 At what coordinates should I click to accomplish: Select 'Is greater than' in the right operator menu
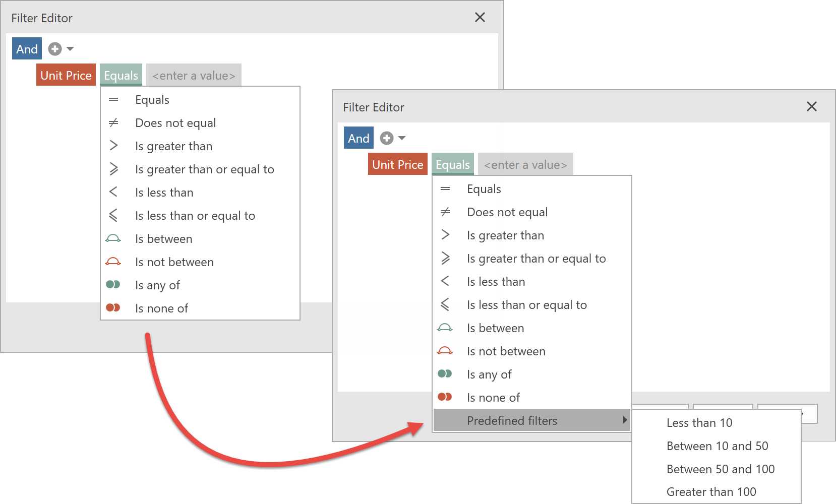click(x=505, y=235)
